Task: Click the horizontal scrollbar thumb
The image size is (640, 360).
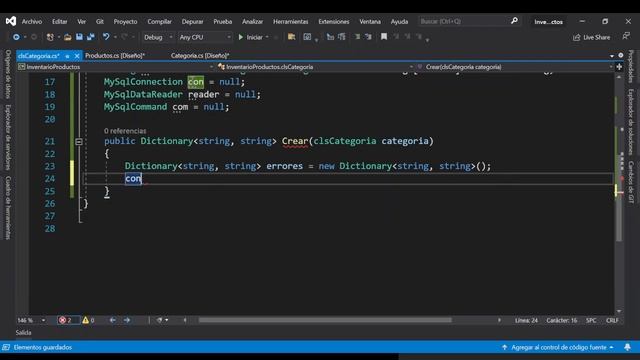Action: 325,320
